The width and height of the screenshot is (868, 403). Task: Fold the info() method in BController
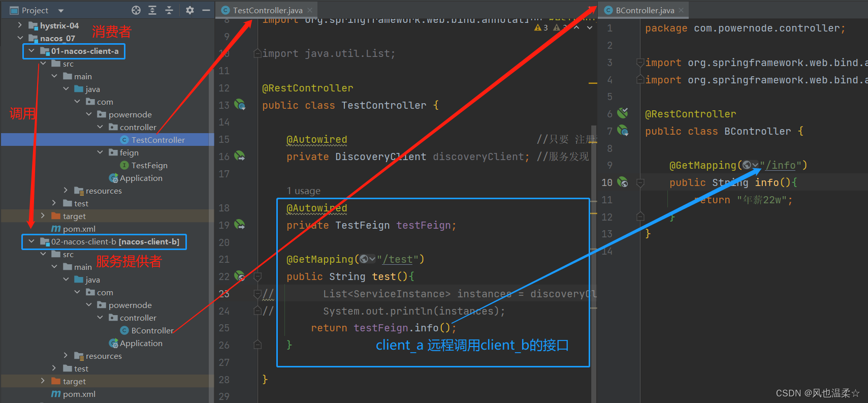tap(640, 182)
